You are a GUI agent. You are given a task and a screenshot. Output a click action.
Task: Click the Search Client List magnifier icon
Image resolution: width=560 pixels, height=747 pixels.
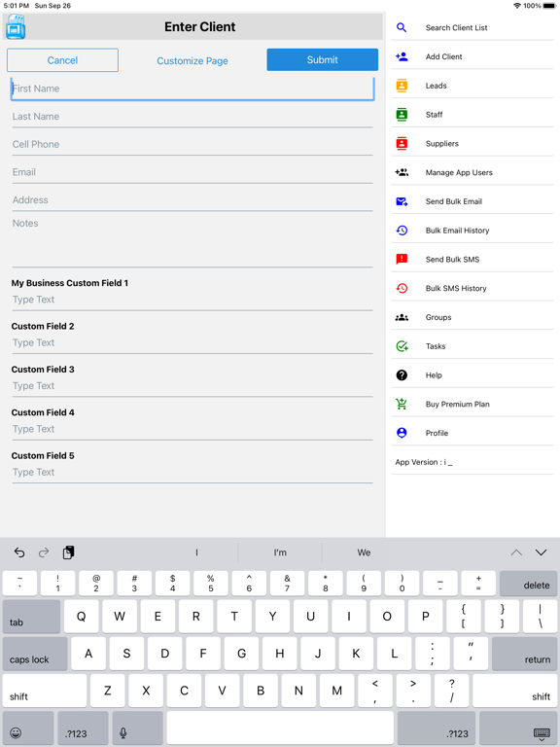tap(402, 27)
